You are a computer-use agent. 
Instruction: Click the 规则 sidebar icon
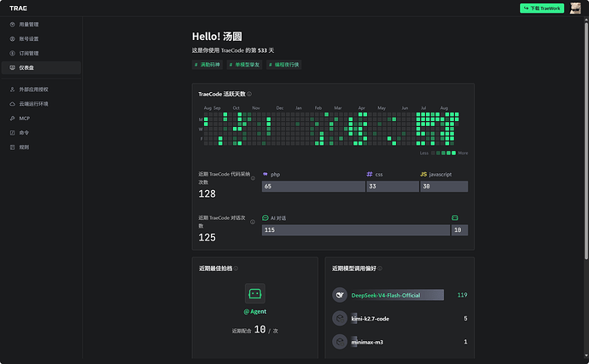pyautogui.click(x=13, y=147)
